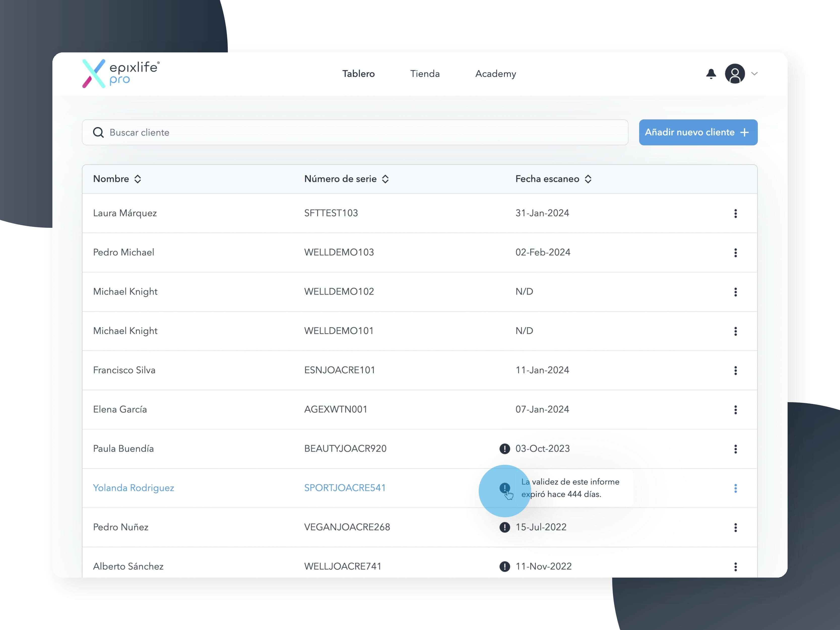Switch to the Tienda tab
This screenshot has width=840, height=630.
[x=425, y=74]
